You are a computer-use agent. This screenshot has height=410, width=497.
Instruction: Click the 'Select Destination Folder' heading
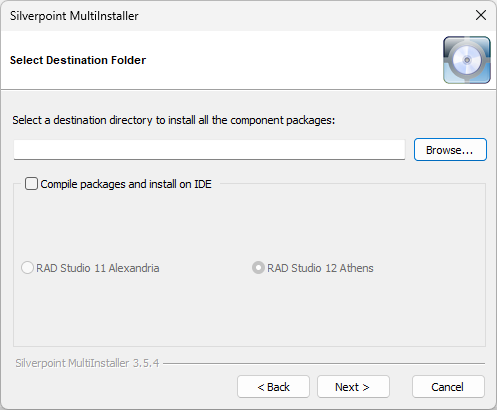tap(78, 60)
